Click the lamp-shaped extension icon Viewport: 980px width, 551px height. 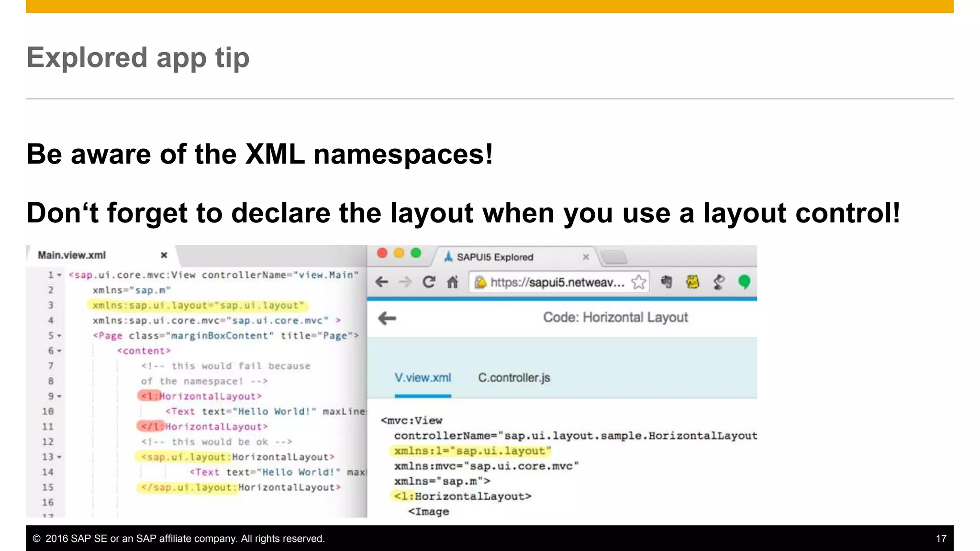(x=719, y=282)
